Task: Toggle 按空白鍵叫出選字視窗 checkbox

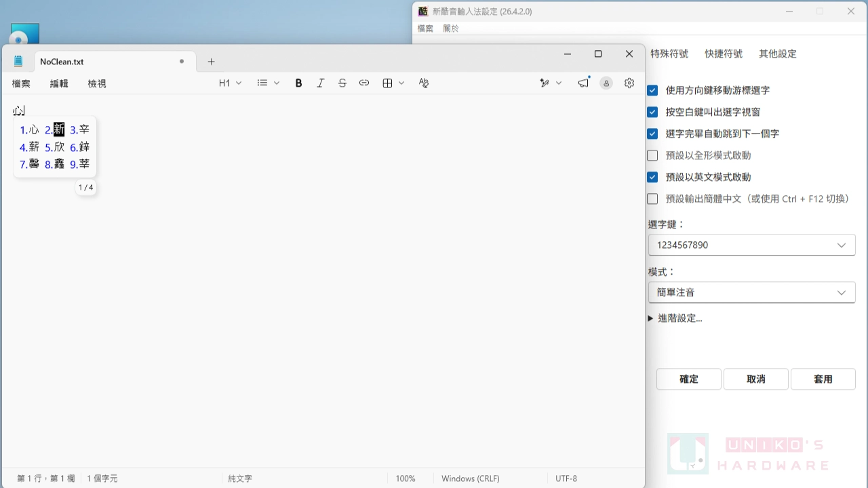Action: tap(652, 112)
